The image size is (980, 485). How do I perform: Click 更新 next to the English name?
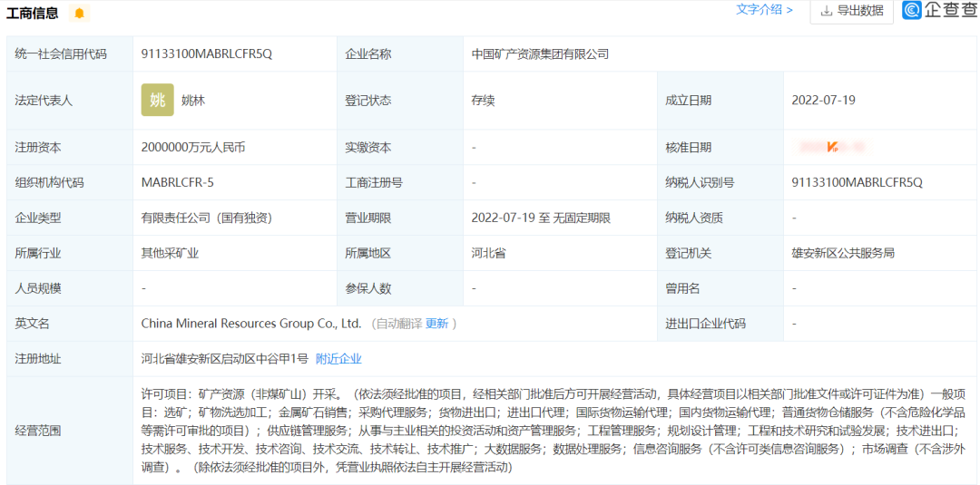tap(436, 324)
